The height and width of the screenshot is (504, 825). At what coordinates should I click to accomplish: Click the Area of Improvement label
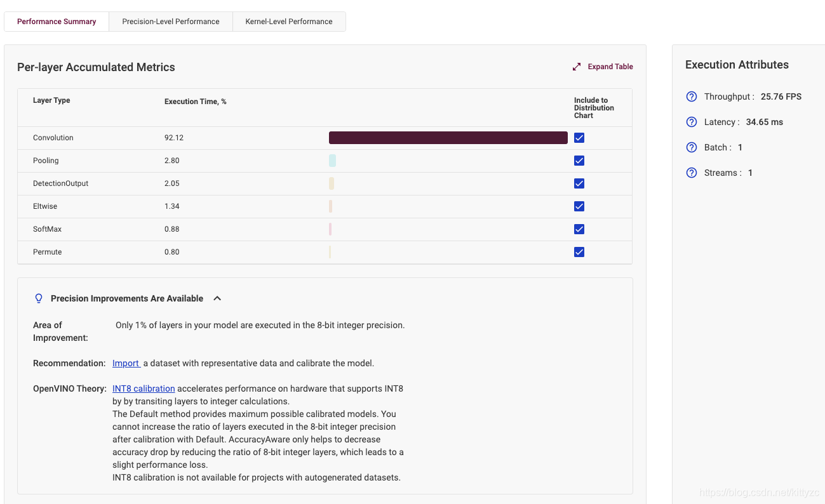click(60, 331)
